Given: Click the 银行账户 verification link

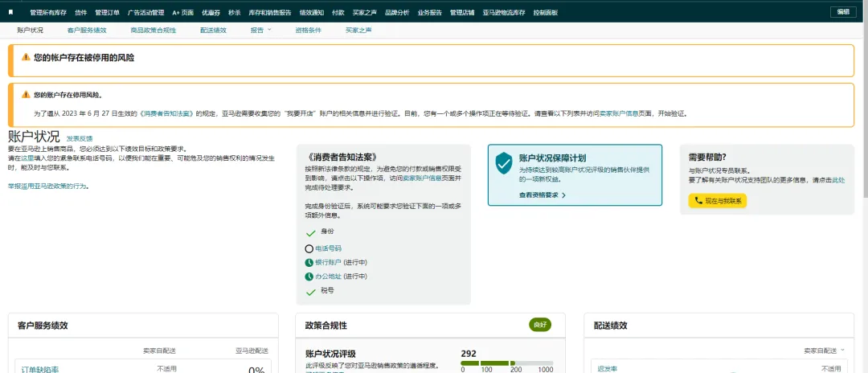Looking at the screenshot, I should (328, 263).
